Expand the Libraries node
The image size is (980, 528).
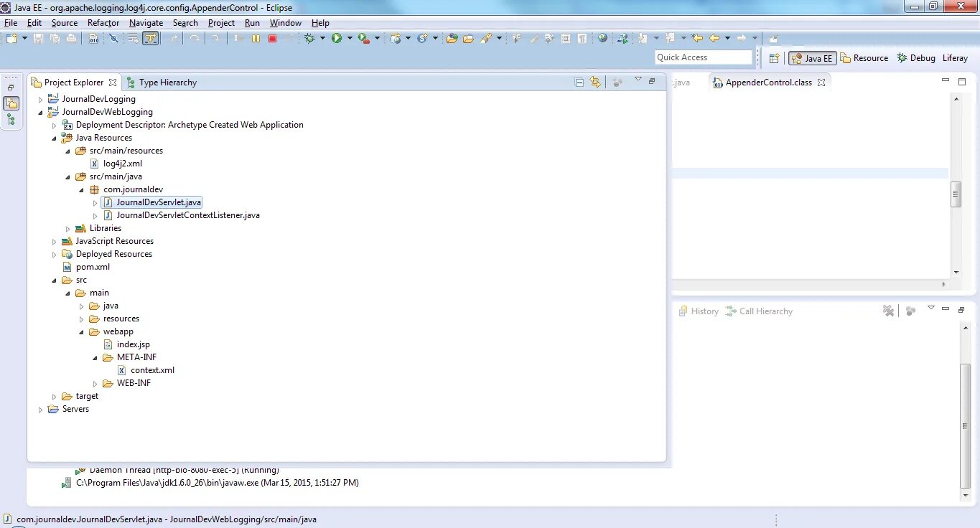click(67, 229)
